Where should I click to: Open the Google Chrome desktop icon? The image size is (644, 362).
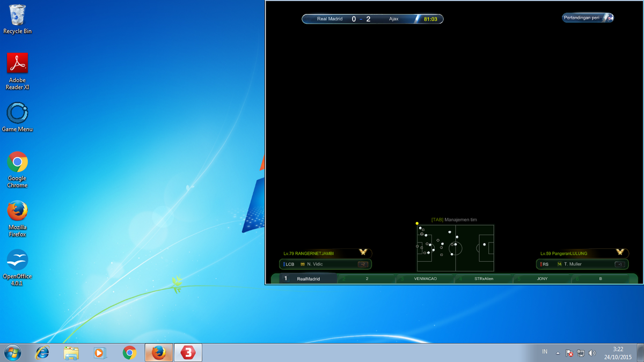tap(17, 169)
